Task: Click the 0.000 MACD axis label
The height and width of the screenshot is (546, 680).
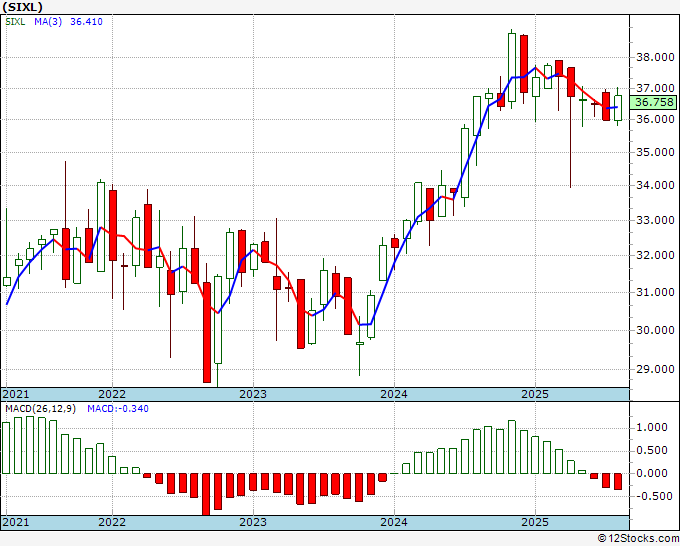Action: (x=652, y=473)
